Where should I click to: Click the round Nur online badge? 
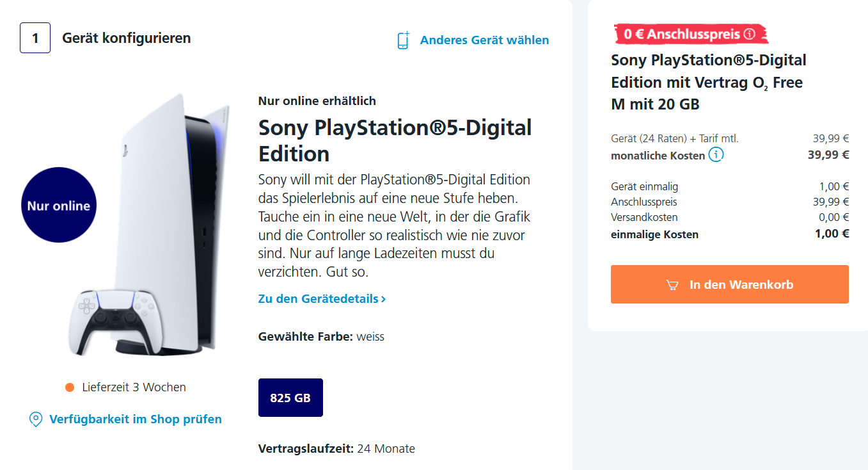(x=58, y=206)
